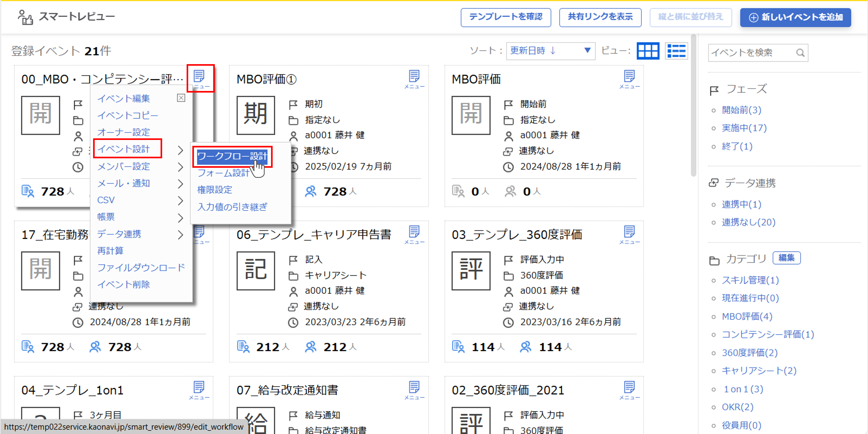
Task: Open the menu icon on MBO評価① card
Action: tap(414, 77)
